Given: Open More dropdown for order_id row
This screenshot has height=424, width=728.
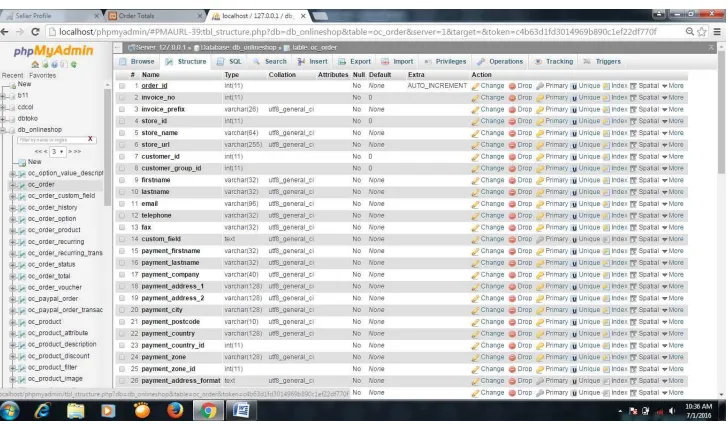Looking at the screenshot, I should (x=673, y=86).
